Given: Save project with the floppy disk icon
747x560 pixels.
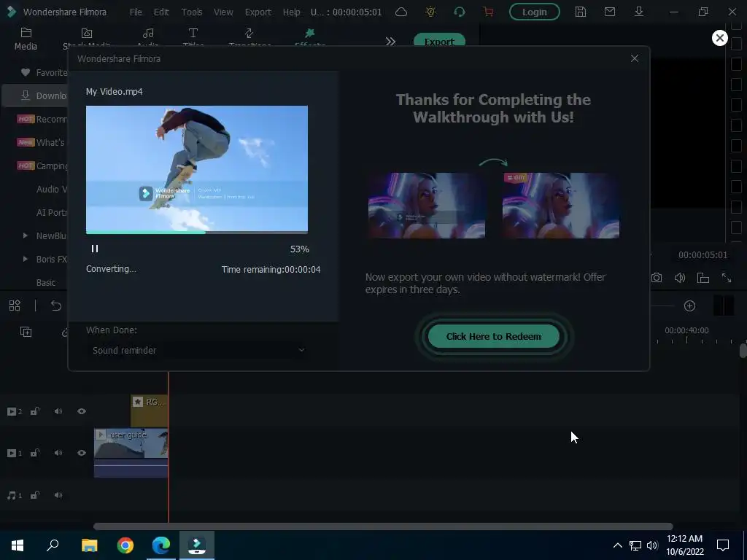Looking at the screenshot, I should coord(580,12).
